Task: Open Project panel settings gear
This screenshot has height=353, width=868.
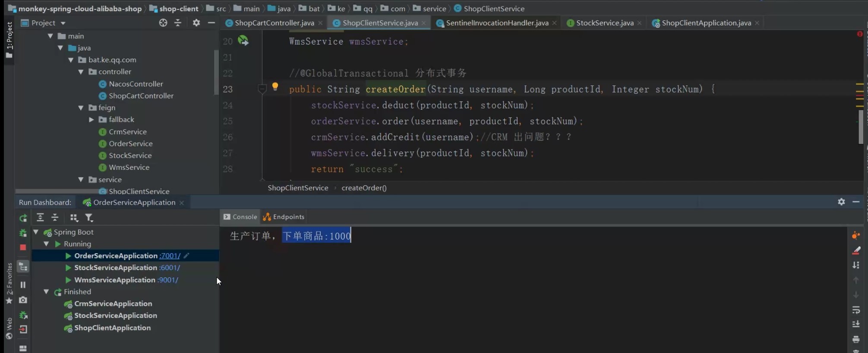Action: pyautogui.click(x=196, y=23)
